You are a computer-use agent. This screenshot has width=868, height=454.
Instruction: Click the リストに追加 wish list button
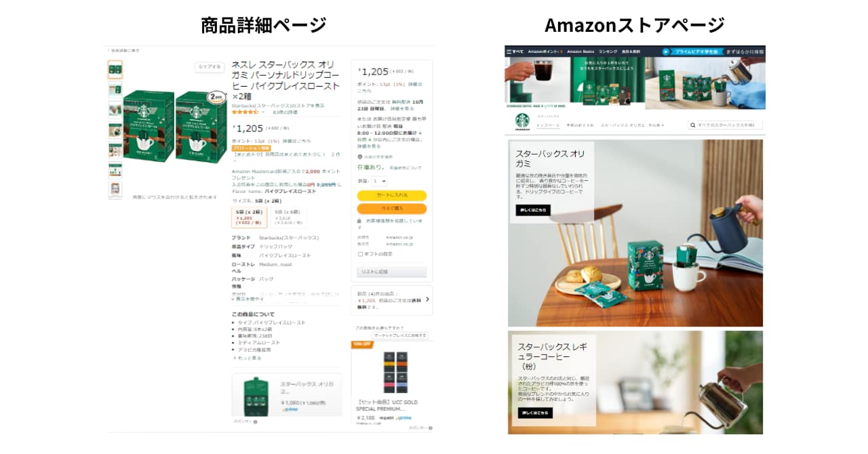pos(392,271)
